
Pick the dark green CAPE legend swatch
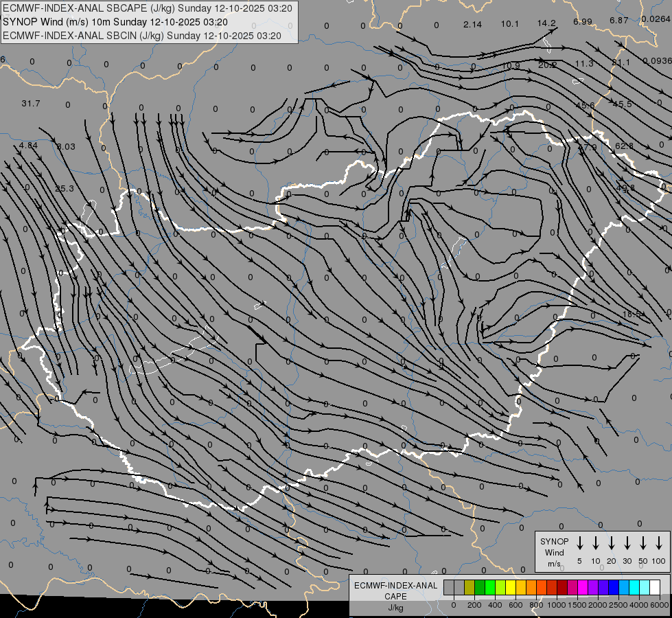(x=480, y=587)
